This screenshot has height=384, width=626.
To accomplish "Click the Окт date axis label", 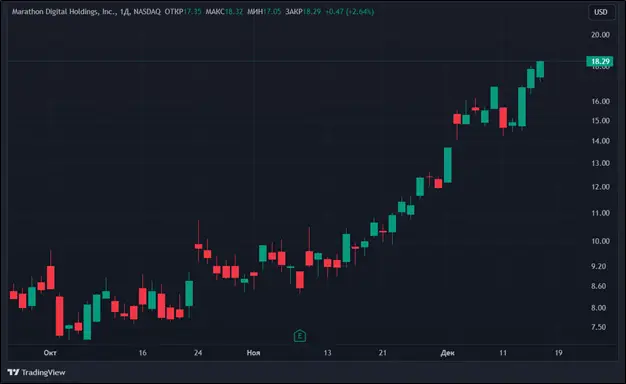I will pos(50,353).
